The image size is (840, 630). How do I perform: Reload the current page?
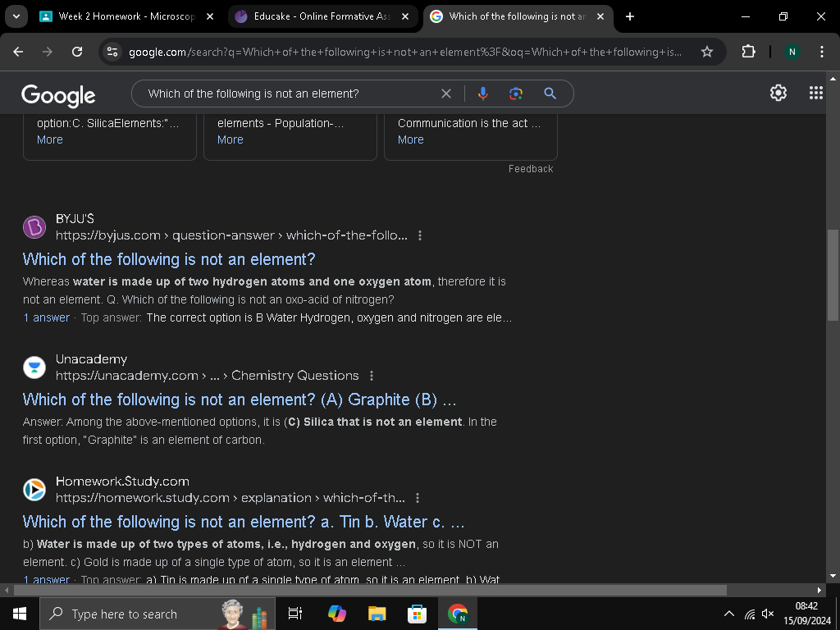click(x=77, y=52)
